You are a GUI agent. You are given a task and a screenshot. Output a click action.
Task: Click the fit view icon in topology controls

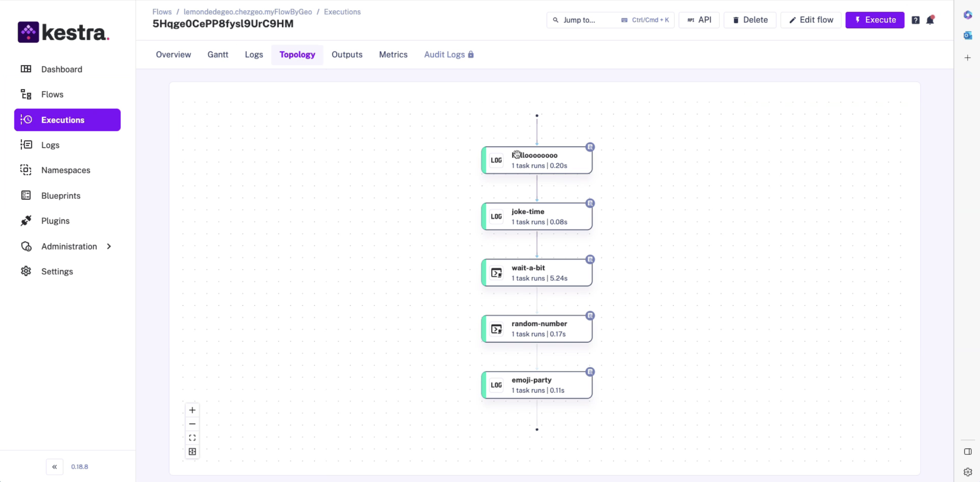(x=192, y=438)
